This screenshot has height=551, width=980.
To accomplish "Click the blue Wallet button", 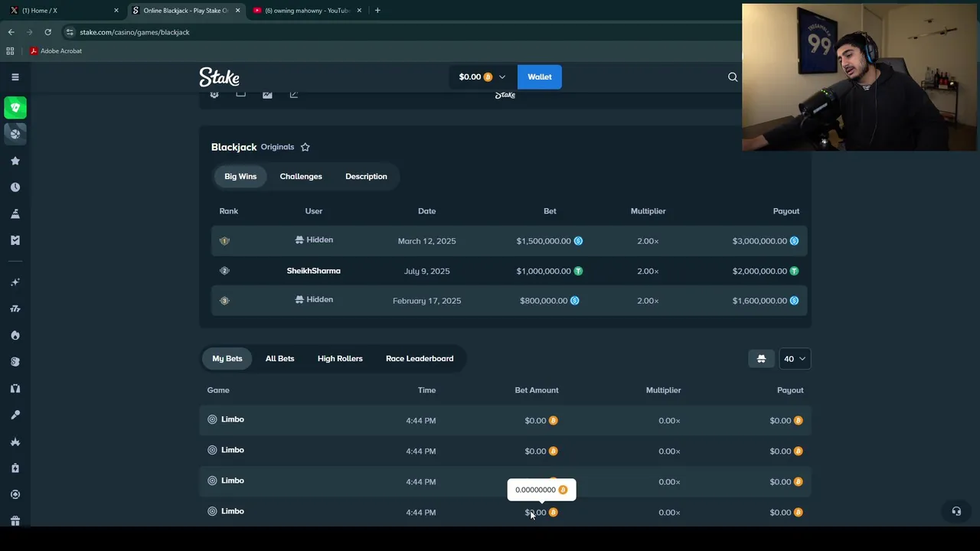I will tap(540, 77).
